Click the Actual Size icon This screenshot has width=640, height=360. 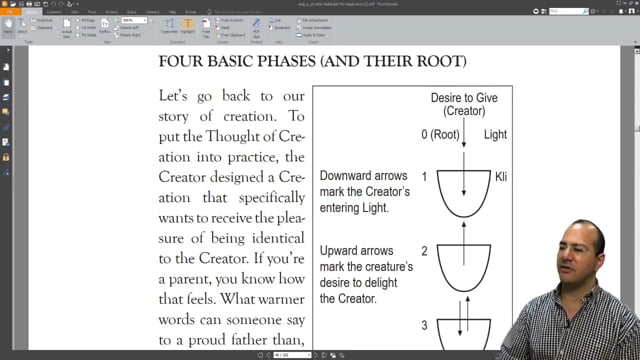67,28
